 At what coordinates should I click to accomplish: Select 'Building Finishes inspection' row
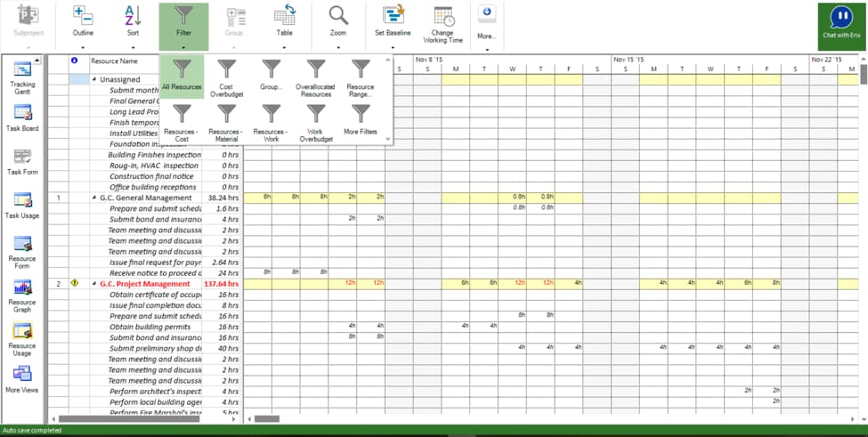154,155
